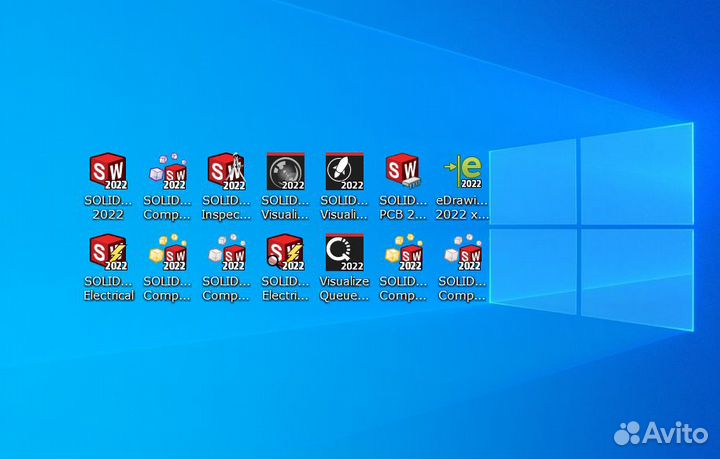Select the SOLIDWORKS PCB 2022 icon

(x=403, y=172)
